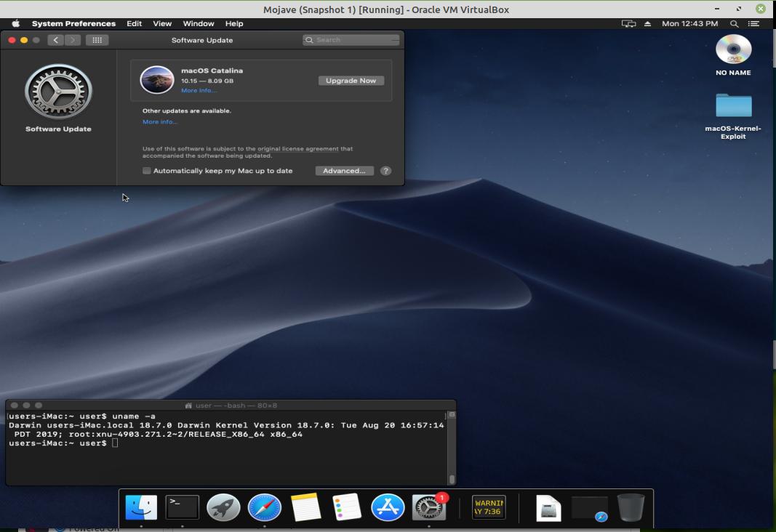Open Notification Center icon
The width and height of the screenshot is (776, 532).
pyautogui.click(x=753, y=23)
